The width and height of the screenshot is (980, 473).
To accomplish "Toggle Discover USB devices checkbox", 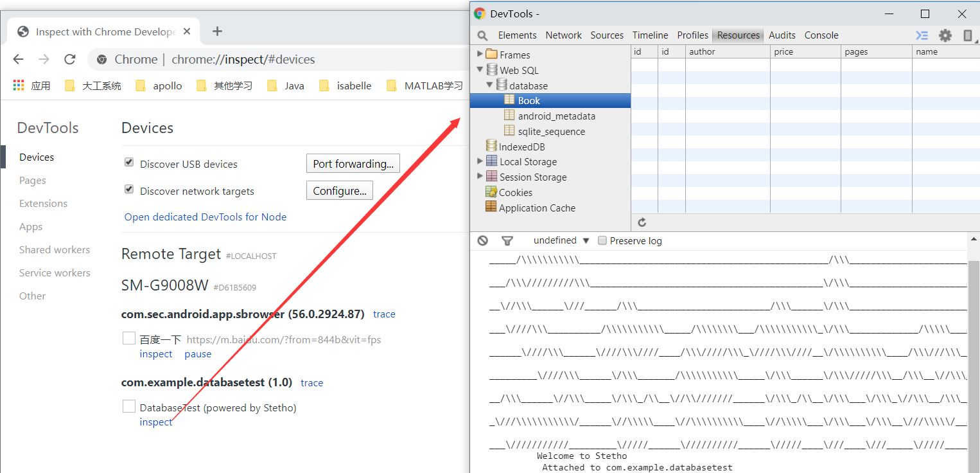I will [129, 163].
